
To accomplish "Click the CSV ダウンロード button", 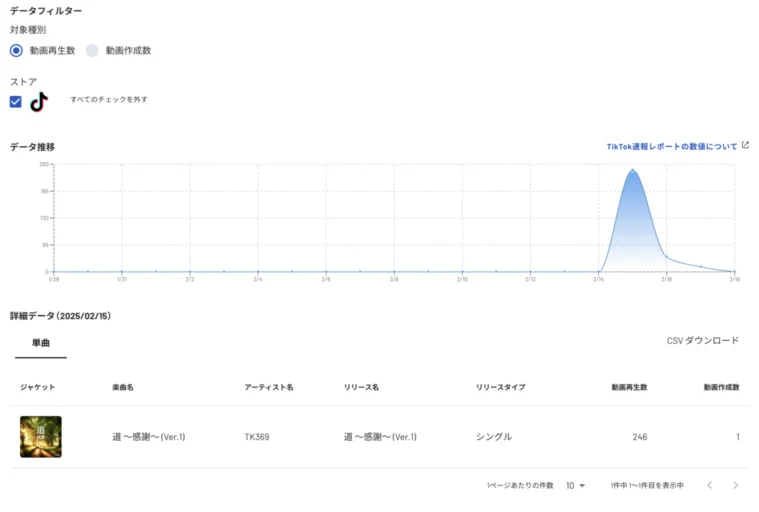I will 703,341.
